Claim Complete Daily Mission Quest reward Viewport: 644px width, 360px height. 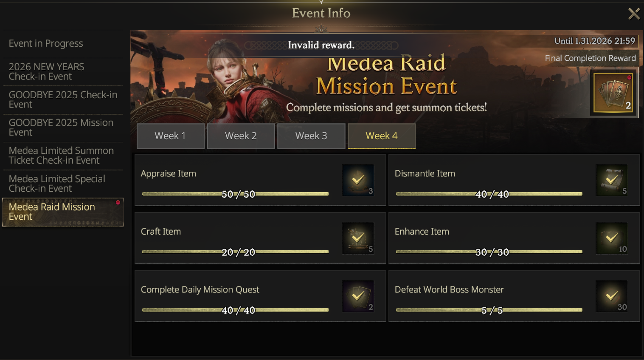[x=358, y=296]
